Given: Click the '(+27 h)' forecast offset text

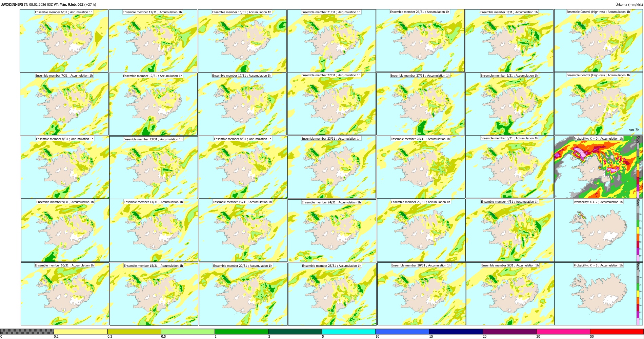Looking at the screenshot, I should tap(90, 4).
